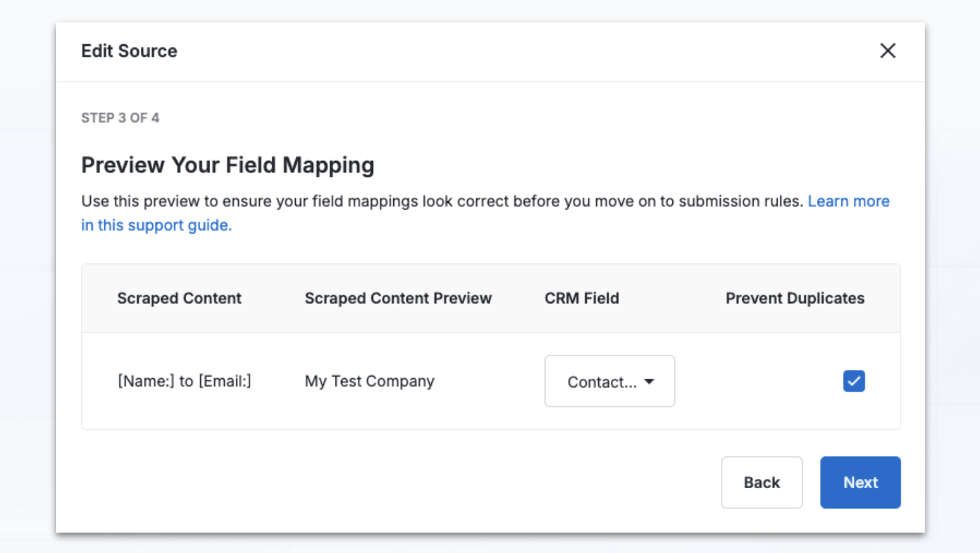This screenshot has height=553, width=980.
Task: Click the Scraped Content column header
Action: coord(179,299)
